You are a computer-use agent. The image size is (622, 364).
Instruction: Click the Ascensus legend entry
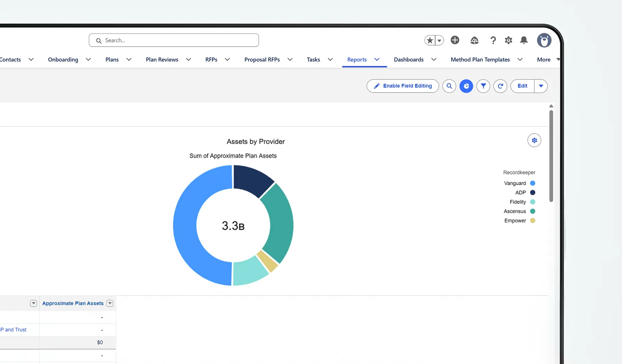519,211
